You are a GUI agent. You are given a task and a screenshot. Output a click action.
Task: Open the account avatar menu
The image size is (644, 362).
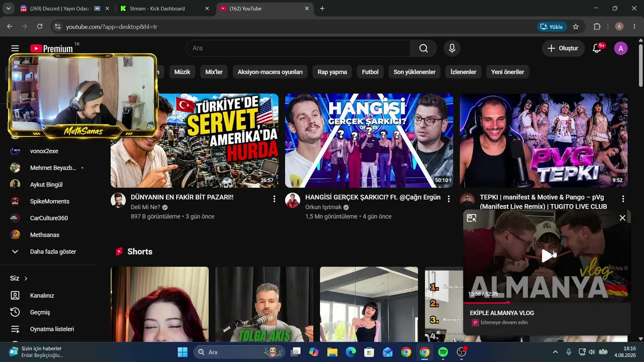tap(621, 48)
